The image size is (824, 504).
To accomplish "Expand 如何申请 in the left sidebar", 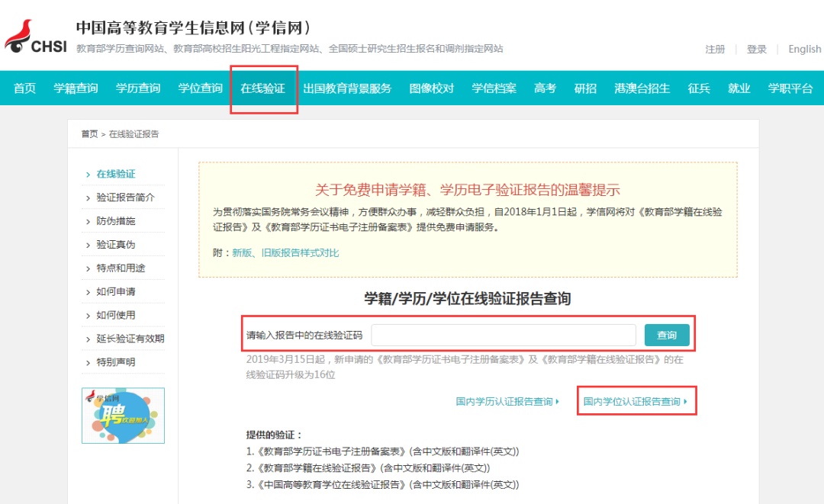I will pos(115,292).
